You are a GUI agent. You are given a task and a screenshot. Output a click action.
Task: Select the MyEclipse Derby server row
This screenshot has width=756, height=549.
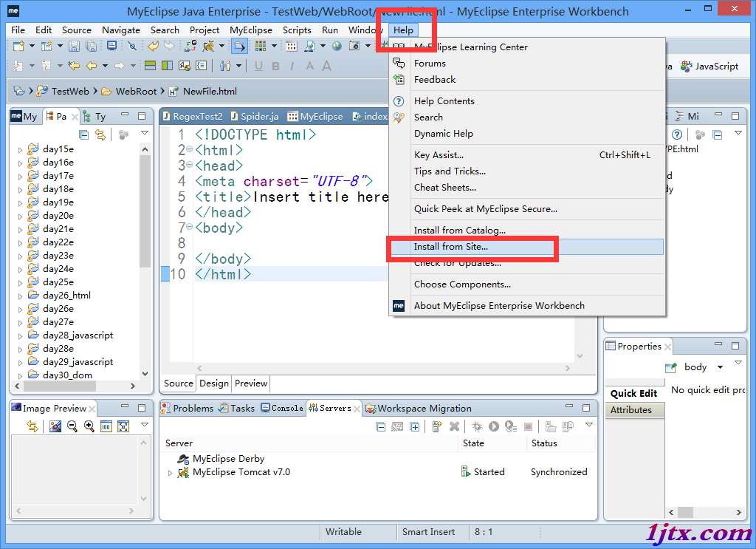tap(228, 459)
